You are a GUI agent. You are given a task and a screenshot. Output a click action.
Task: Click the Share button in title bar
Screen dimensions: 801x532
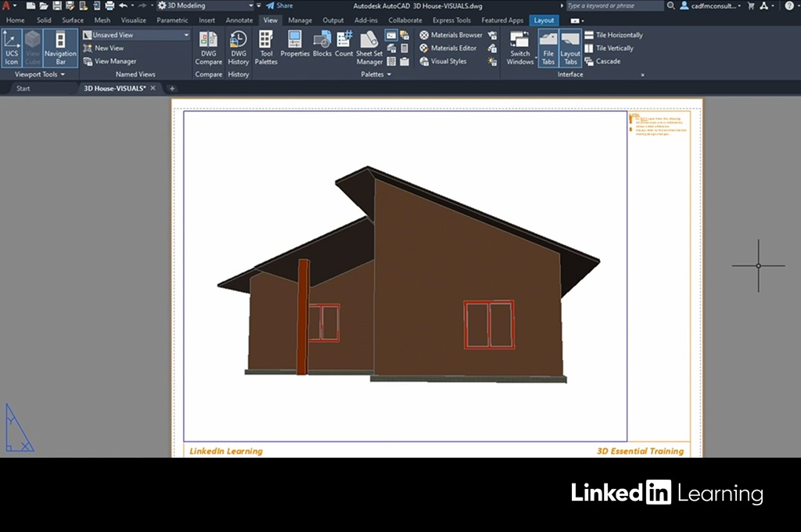[279, 5]
